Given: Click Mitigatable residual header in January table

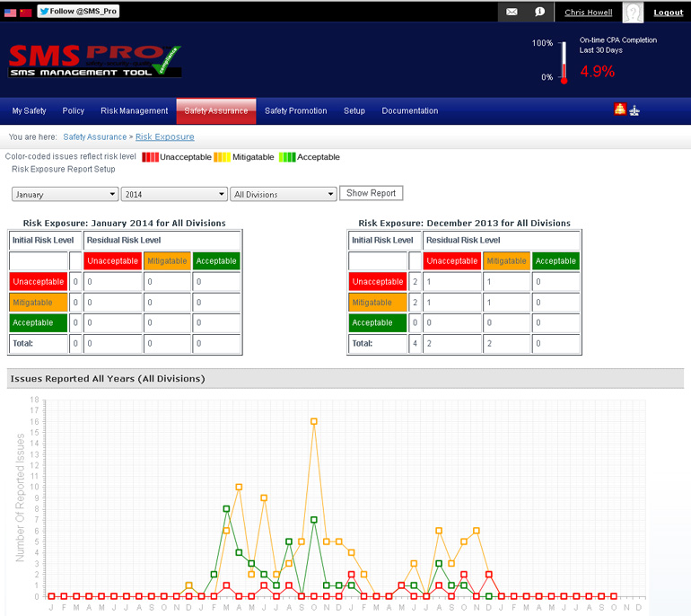Looking at the screenshot, I should pos(167,261).
